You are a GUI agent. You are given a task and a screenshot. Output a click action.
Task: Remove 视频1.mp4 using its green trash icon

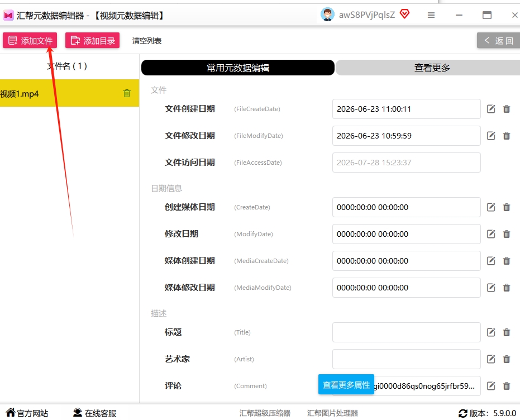coord(127,93)
